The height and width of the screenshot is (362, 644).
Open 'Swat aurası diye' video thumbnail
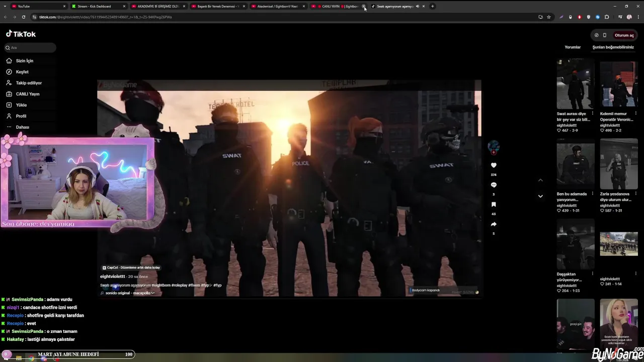tap(576, 85)
